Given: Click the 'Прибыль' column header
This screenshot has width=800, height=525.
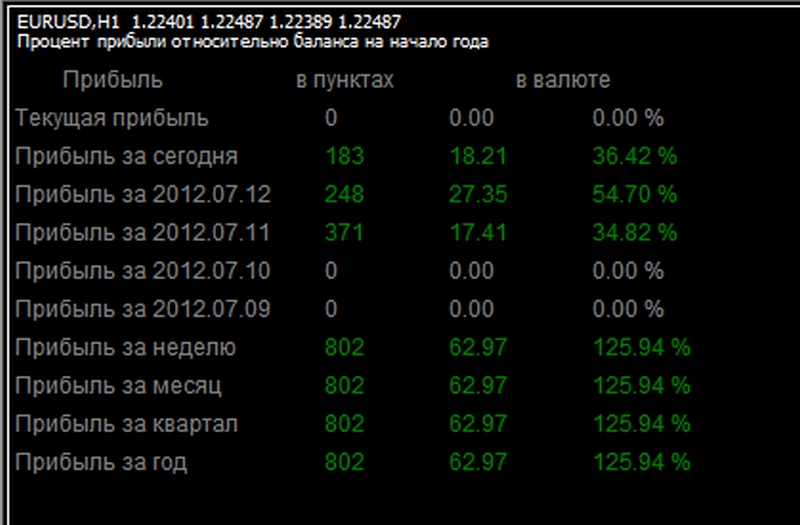Looking at the screenshot, I should (x=113, y=81).
